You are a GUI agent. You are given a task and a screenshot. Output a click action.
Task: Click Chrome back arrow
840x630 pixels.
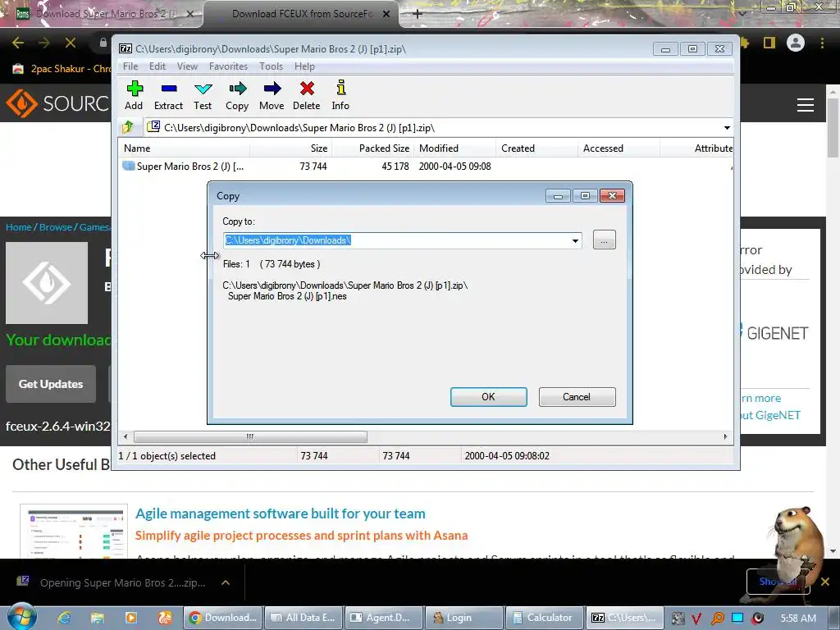[18, 43]
